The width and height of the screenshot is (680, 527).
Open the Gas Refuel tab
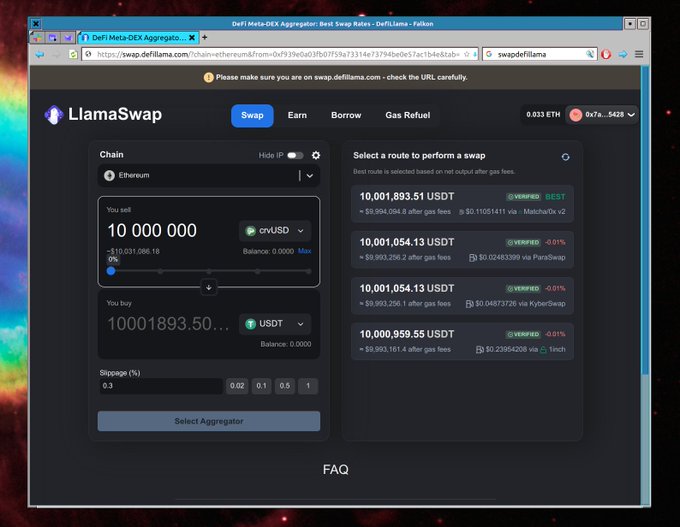[x=408, y=115]
